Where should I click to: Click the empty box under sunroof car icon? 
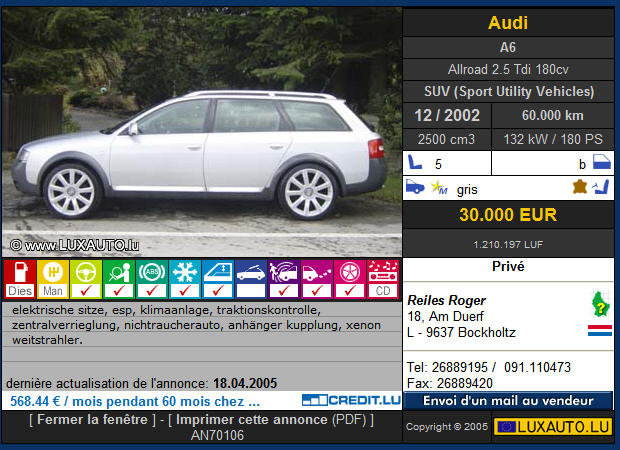coord(251,291)
